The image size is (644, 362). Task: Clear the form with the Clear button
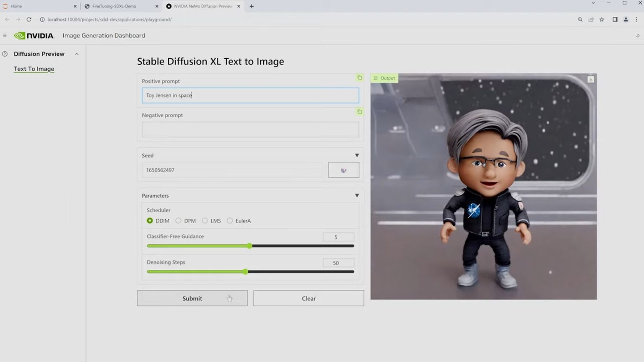tap(309, 298)
